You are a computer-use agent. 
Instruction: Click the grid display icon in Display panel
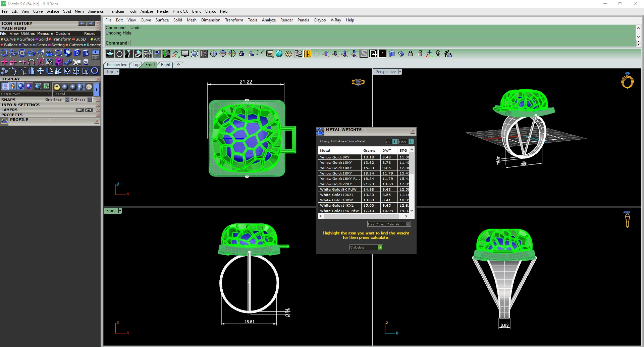(5, 86)
